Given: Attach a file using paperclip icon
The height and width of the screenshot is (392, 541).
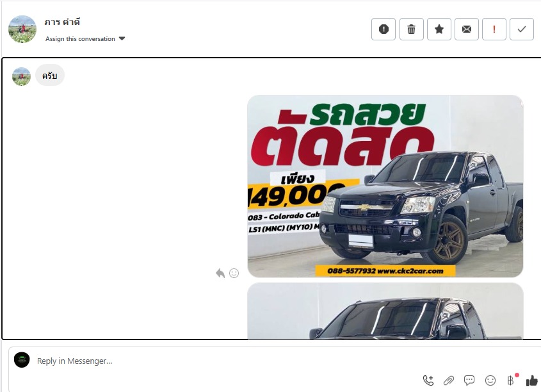Looking at the screenshot, I should click(449, 380).
